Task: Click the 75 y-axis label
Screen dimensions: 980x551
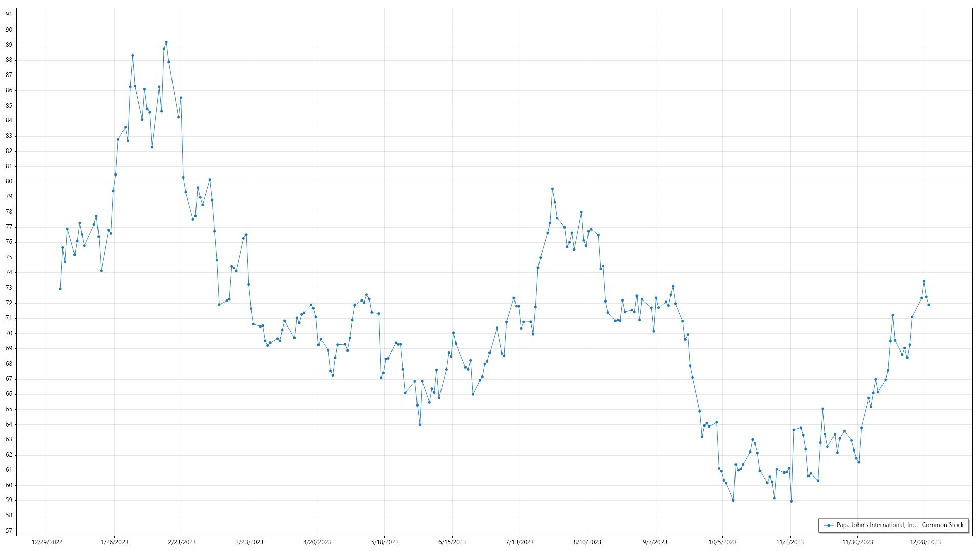Action: click(x=9, y=257)
